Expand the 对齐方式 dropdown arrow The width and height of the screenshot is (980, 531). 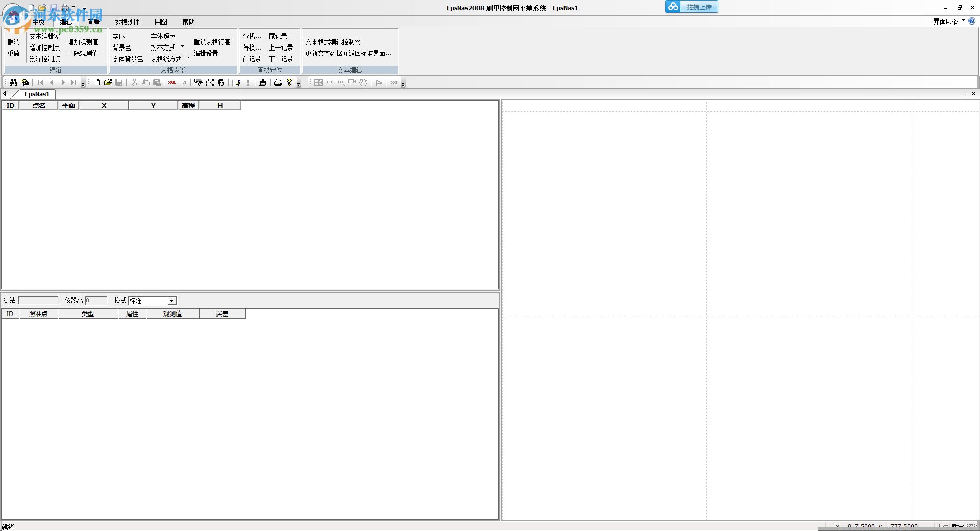pos(182,47)
